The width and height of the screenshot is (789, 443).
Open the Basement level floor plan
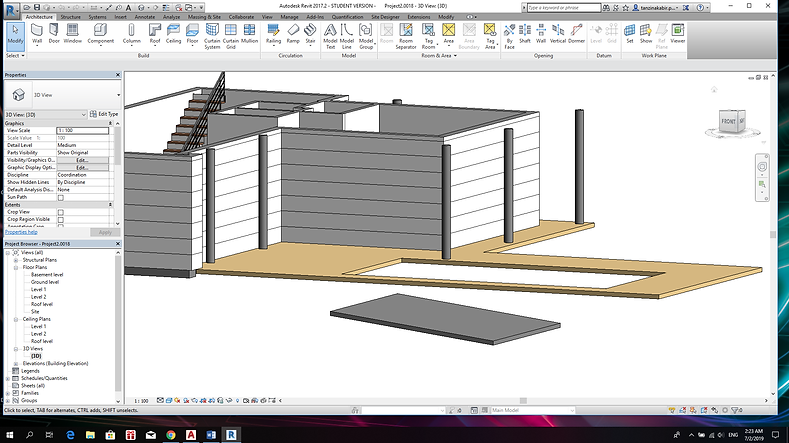coord(47,275)
